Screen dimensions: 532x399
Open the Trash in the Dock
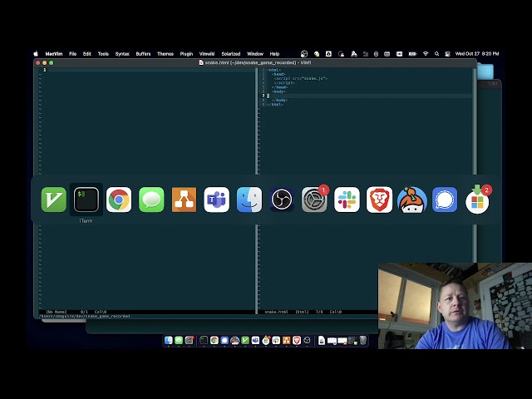point(362,340)
